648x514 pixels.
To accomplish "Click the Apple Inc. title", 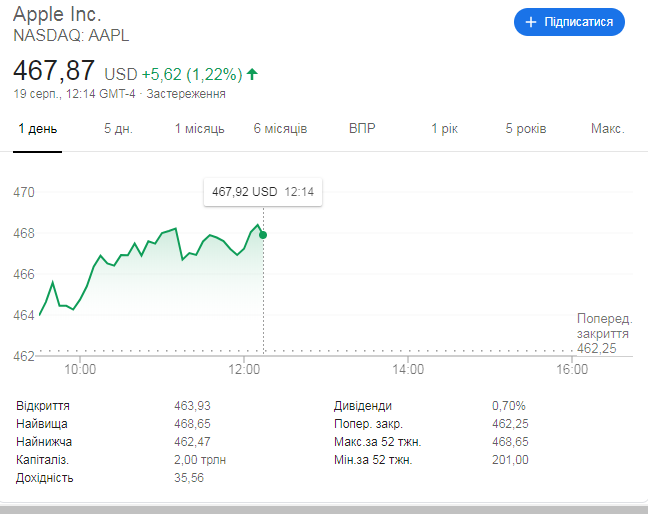I will [57, 14].
